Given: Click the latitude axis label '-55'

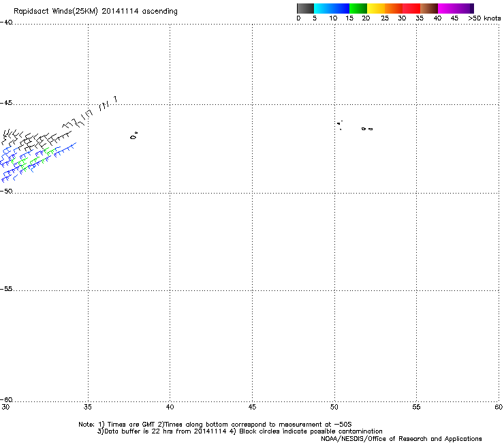Looking at the screenshot, I should (6, 289).
